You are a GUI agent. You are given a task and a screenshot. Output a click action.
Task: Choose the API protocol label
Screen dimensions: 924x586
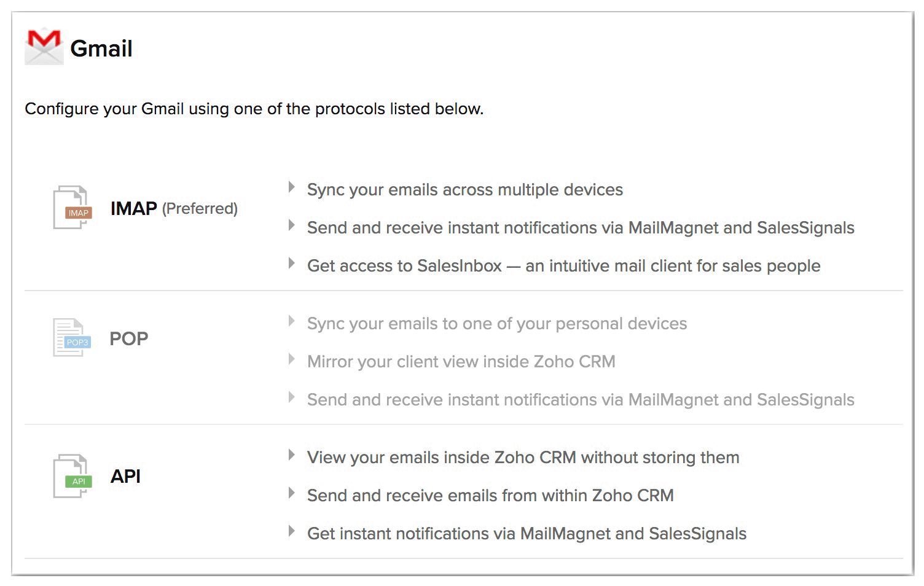125,476
